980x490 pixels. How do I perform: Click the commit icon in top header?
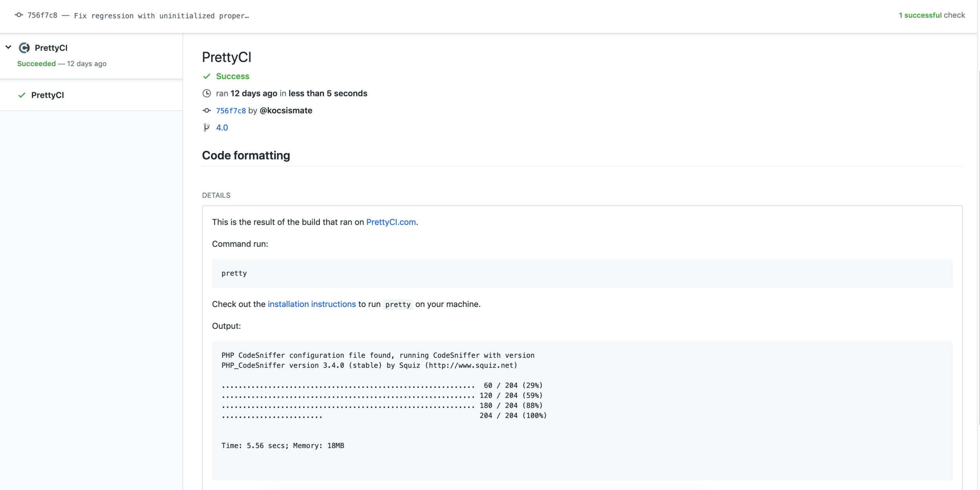(x=18, y=15)
